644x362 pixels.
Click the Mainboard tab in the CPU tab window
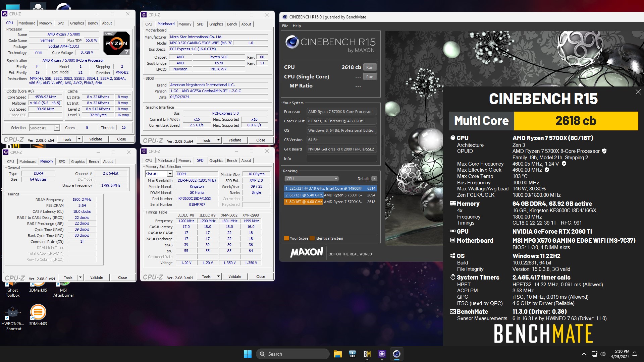27,23
